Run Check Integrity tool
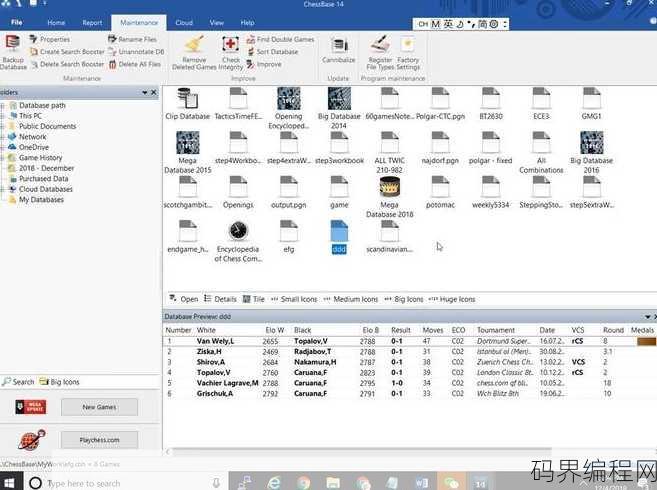Screen dimensions: 657x490 230,52
